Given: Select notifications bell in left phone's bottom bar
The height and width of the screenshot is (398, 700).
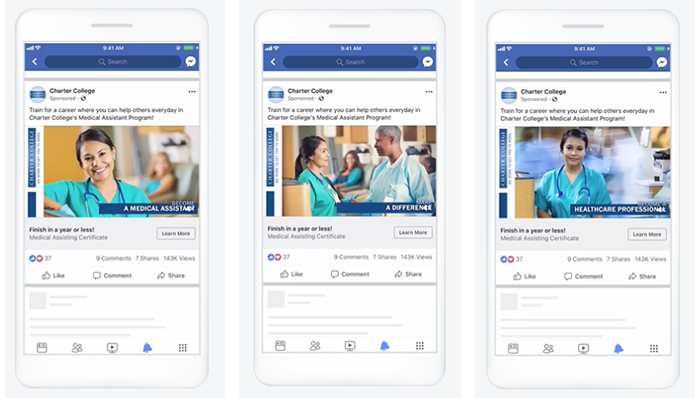Looking at the screenshot, I should [x=147, y=348].
